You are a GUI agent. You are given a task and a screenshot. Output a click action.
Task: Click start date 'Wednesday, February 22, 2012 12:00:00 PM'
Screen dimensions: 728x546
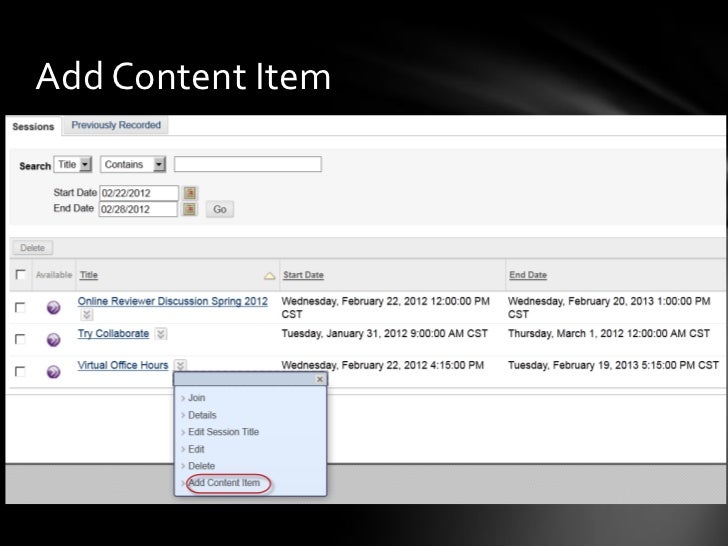coord(385,301)
